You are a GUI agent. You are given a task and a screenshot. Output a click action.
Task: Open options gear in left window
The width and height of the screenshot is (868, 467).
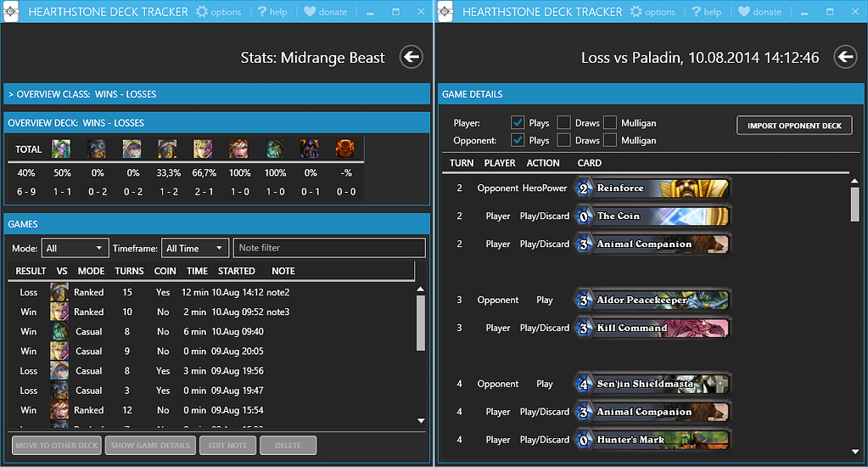click(x=202, y=12)
